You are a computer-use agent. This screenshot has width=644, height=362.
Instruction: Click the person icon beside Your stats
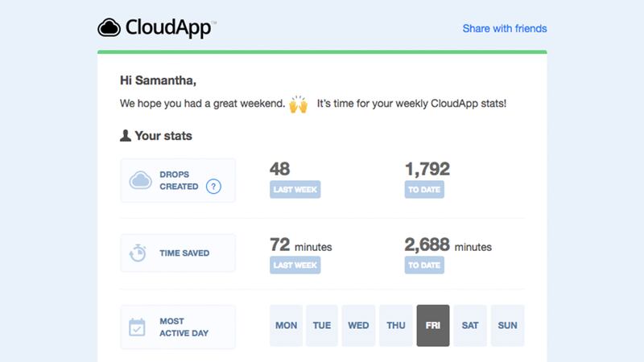[125, 136]
